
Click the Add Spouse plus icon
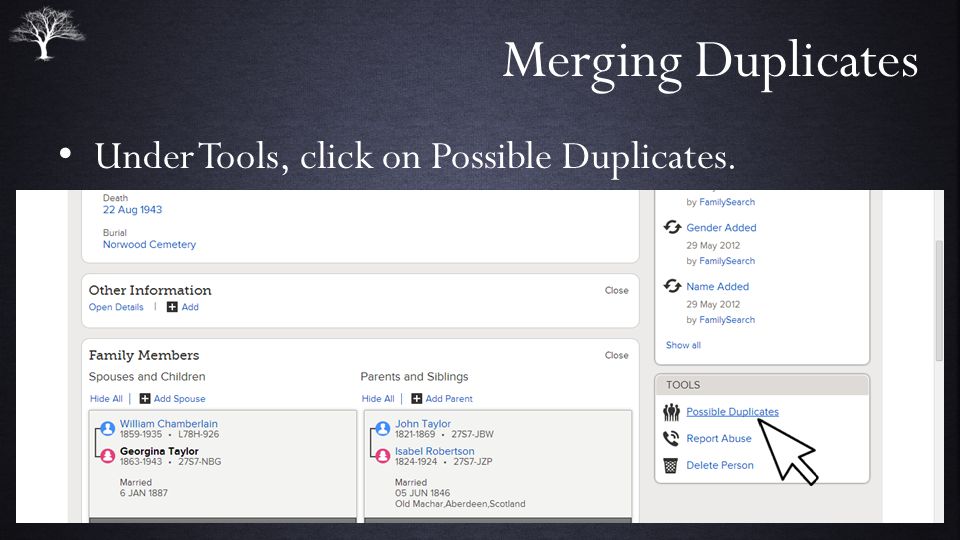click(144, 399)
